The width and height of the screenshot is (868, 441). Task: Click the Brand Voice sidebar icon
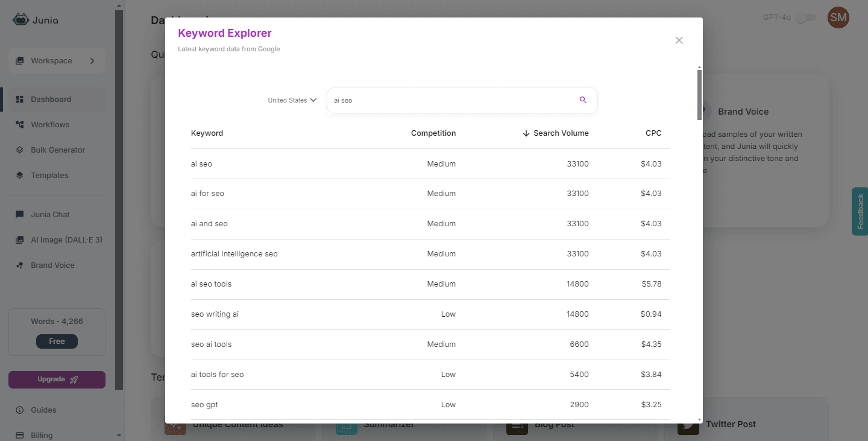pos(20,265)
